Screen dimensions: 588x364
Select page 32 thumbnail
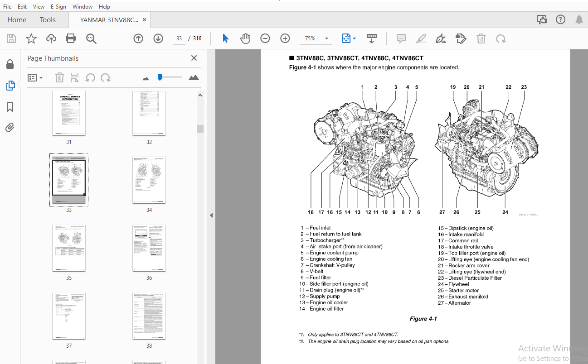pyautogui.click(x=149, y=114)
